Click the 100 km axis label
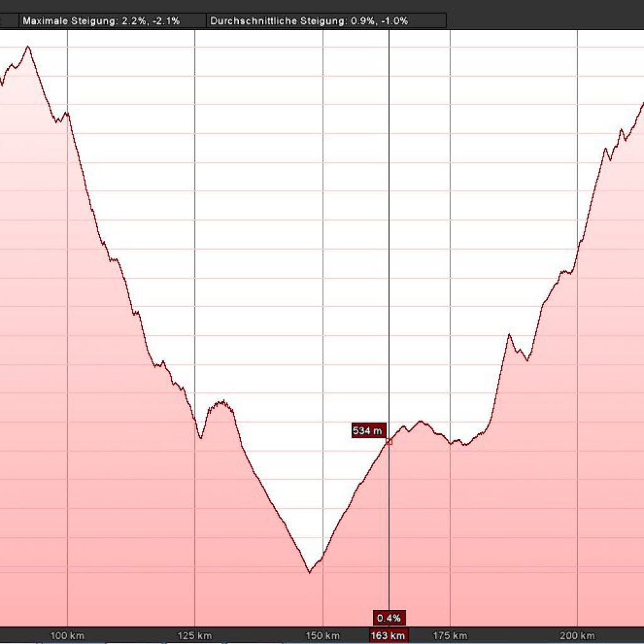This screenshot has height=644, width=644. coord(67,635)
